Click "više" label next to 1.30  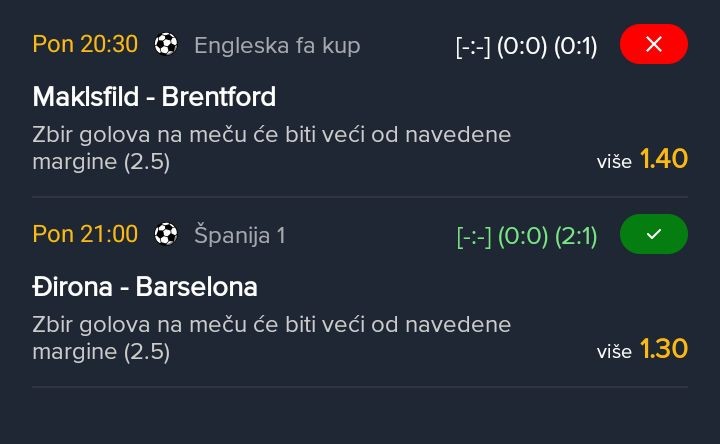coord(614,351)
